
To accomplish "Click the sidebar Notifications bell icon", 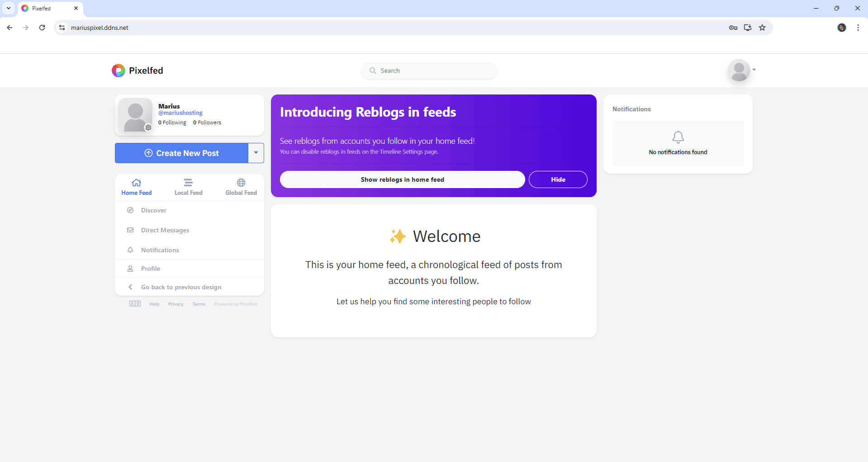I will pyautogui.click(x=130, y=250).
